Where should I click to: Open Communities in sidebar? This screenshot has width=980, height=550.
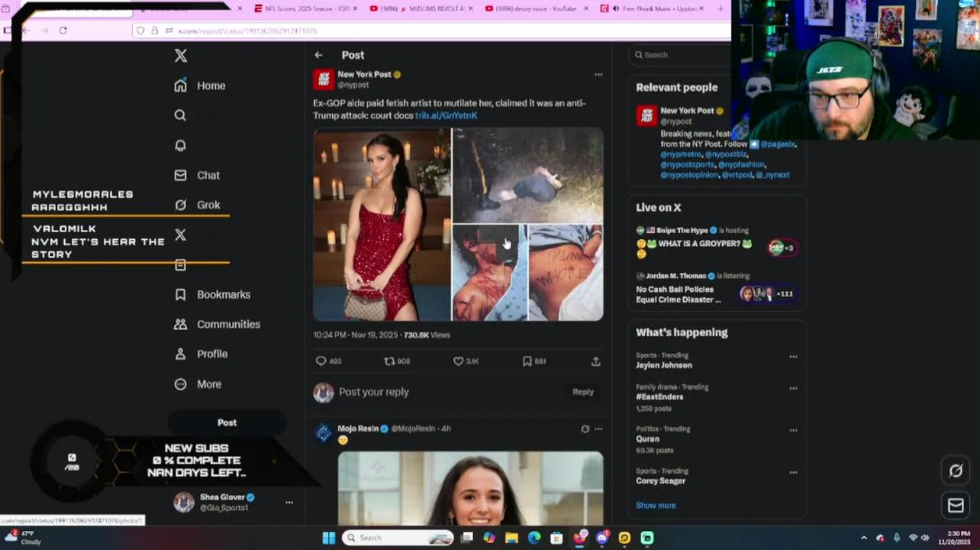217,324
